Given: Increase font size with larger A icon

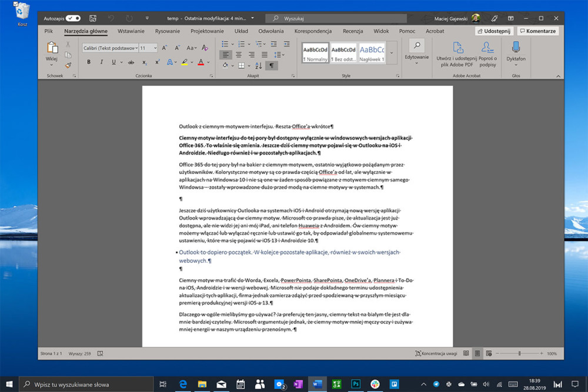Looking at the screenshot, I should (165, 48).
